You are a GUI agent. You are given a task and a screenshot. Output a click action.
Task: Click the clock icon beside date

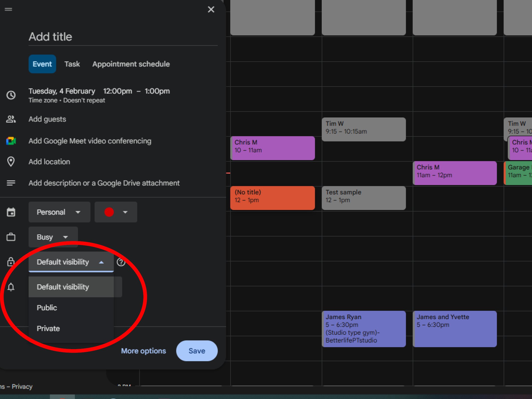tap(11, 95)
